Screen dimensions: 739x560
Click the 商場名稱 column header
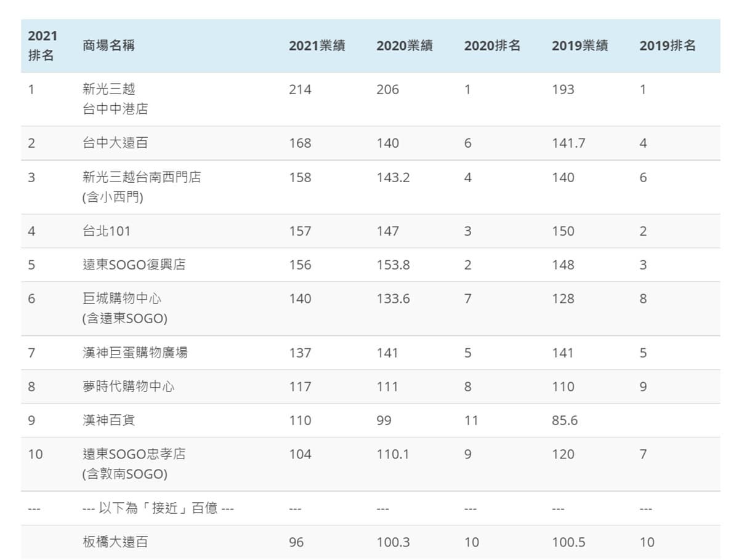pos(108,46)
